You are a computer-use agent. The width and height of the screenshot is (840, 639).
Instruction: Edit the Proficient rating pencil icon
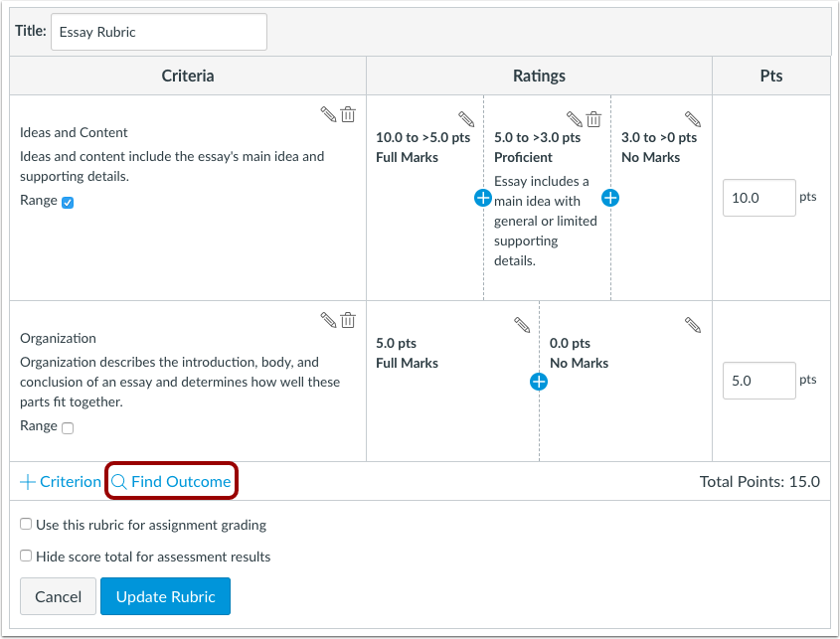[x=574, y=119]
